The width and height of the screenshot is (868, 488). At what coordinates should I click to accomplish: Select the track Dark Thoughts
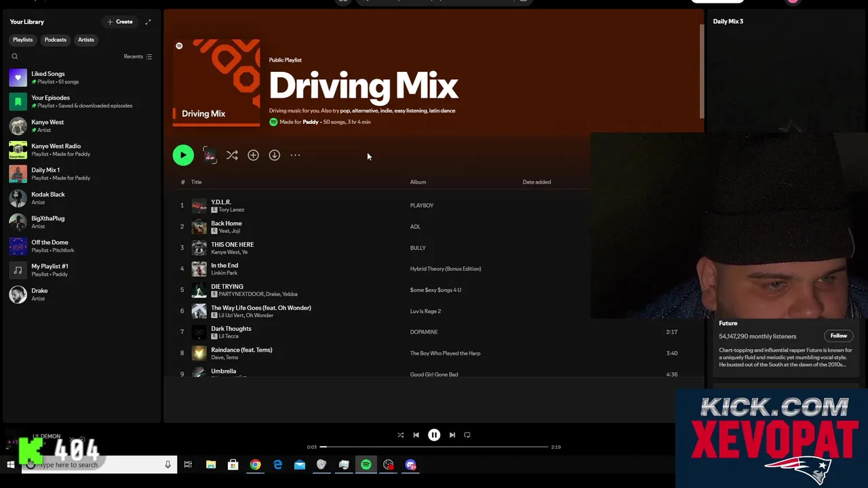coord(231,329)
